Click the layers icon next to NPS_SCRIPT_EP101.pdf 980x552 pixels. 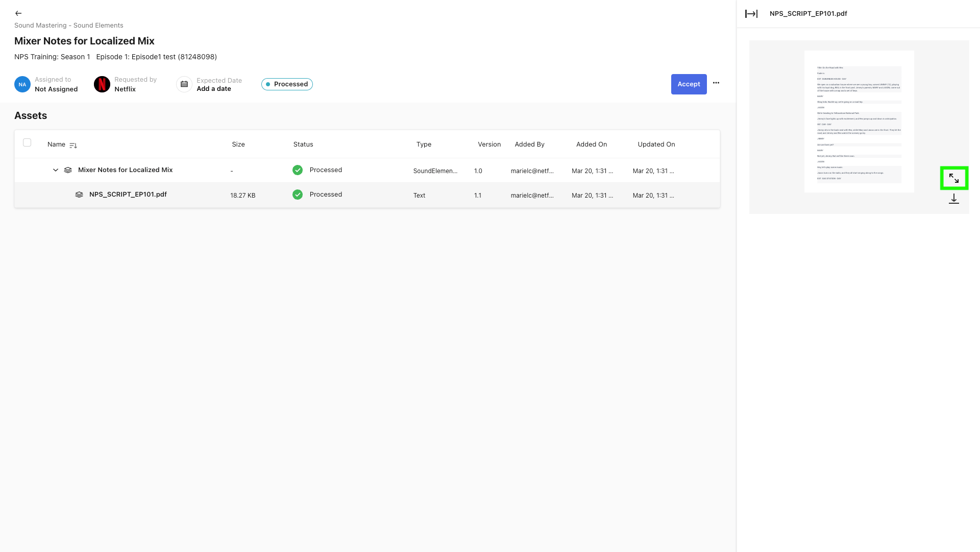(x=79, y=195)
